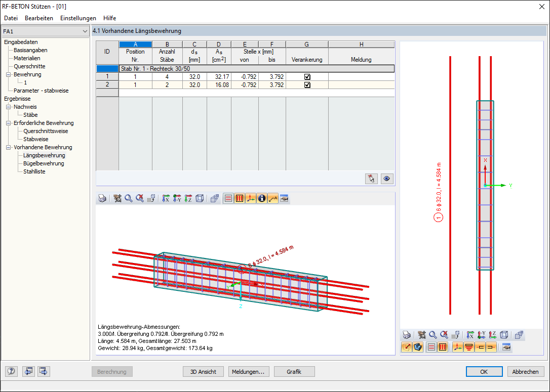Open the Datei menu
Screen dimensions: 550x392
pyautogui.click(x=11, y=18)
